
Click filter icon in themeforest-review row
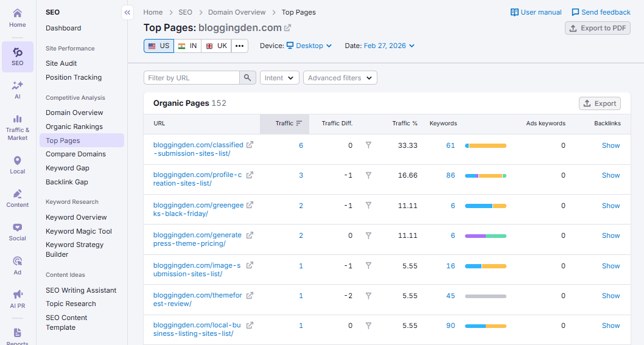tap(368, 296)
